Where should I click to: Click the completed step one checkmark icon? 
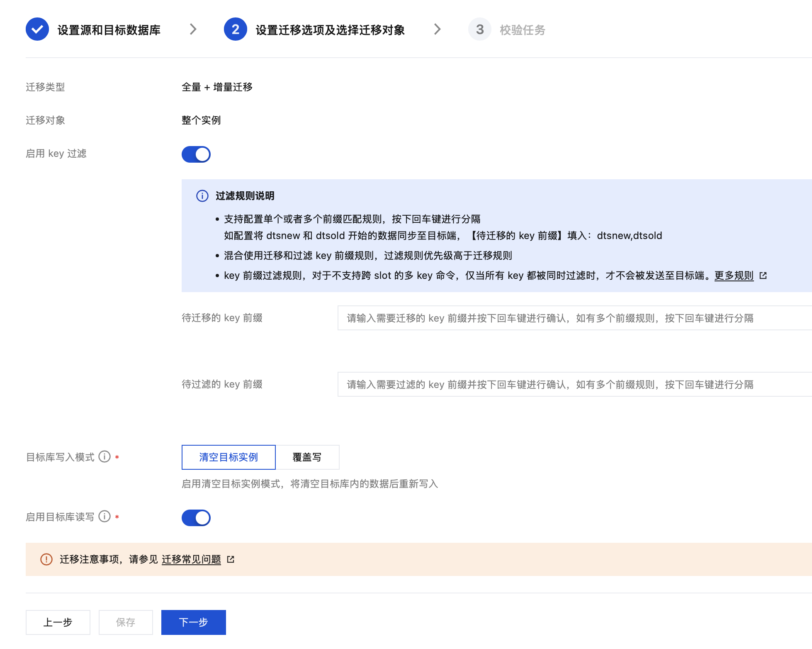[37, 29]
